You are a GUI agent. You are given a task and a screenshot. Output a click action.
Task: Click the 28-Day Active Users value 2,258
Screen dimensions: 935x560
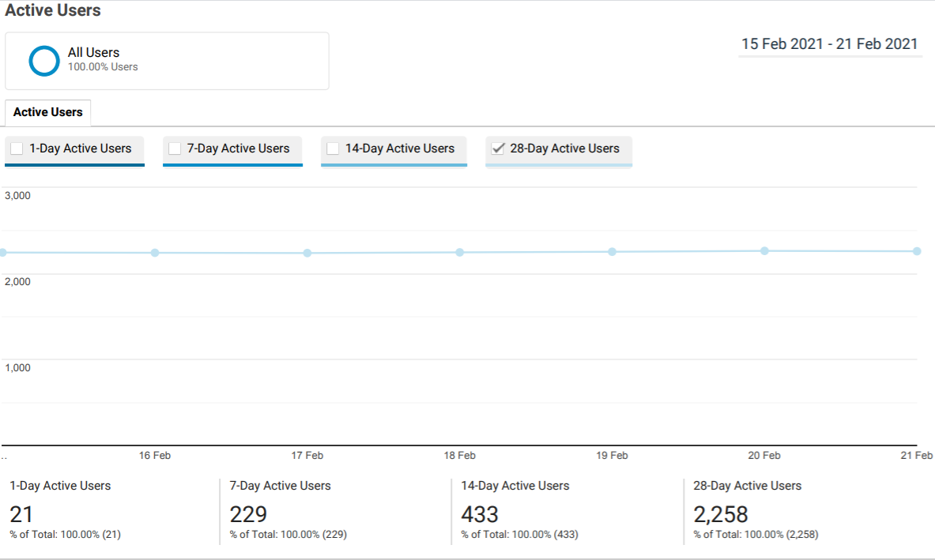[x=720, y=514]
